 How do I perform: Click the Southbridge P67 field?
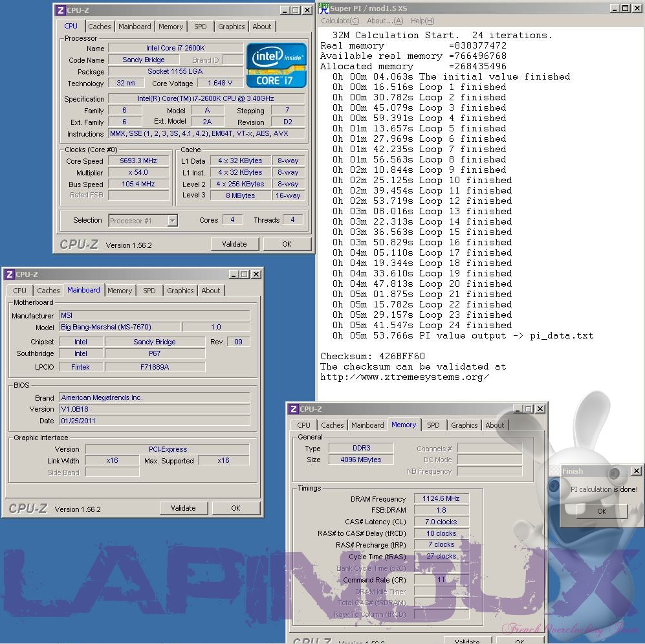[155, 353]
